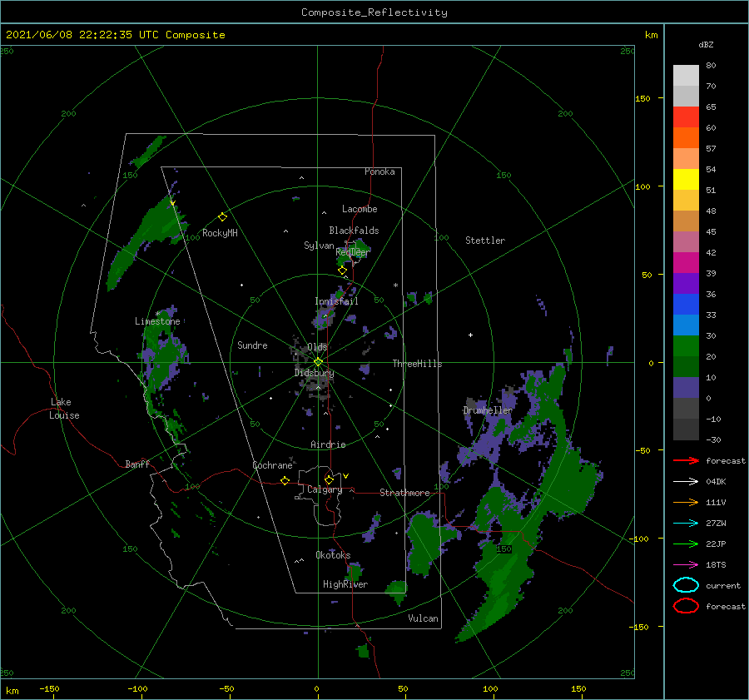Click the -150 tick label on bottom axis
749x700 pixels.
point(49,688)
